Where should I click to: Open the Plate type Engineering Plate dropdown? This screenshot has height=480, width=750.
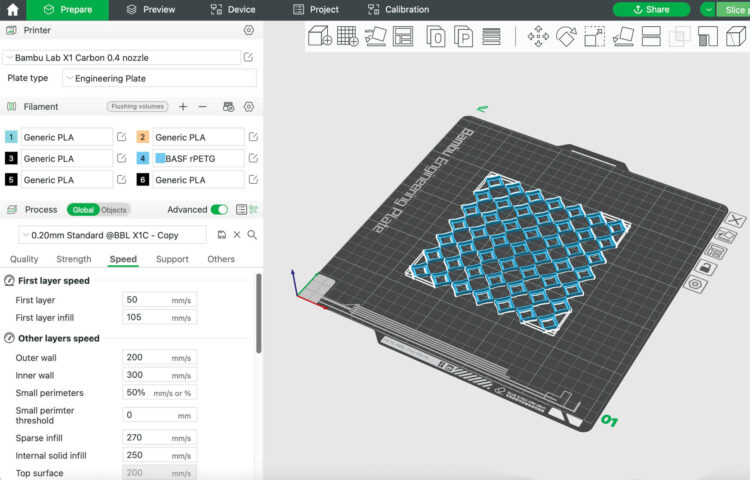point(159,78)
